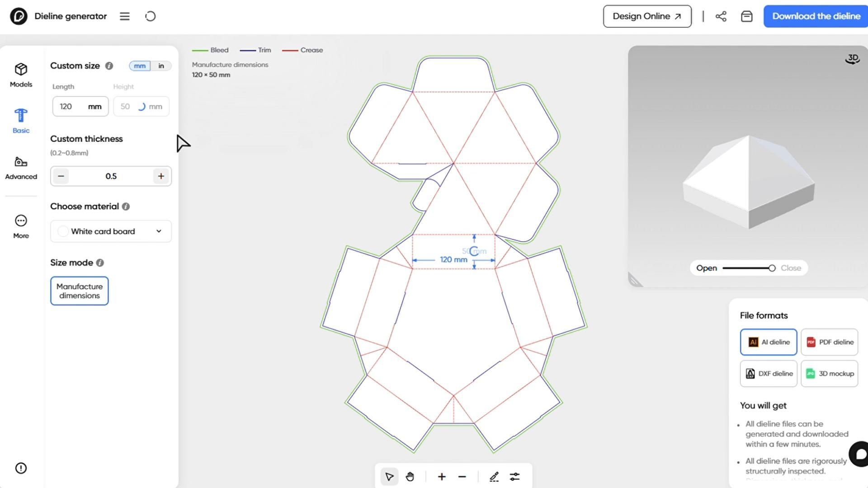This screenshot has width=868, height=488.
Task: Click the Download the dieline button
Action: [816, 16]
